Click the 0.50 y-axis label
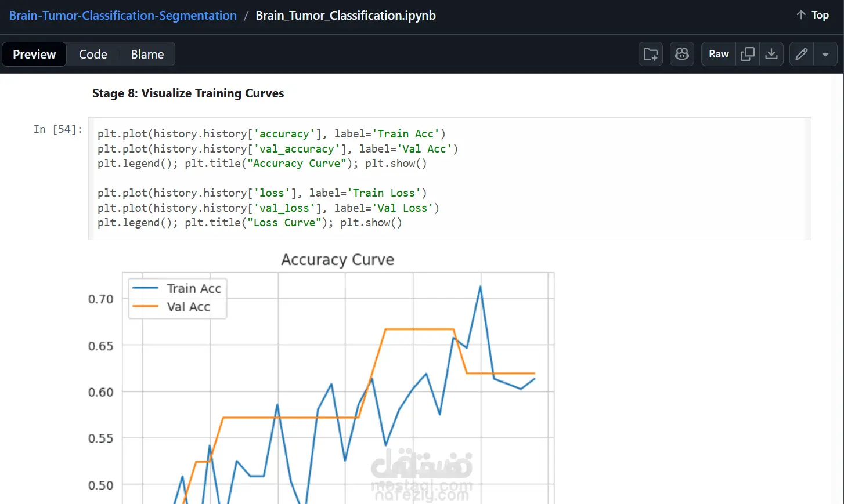The width and height of the screenshot is (844, 504). tap(101, 485)
